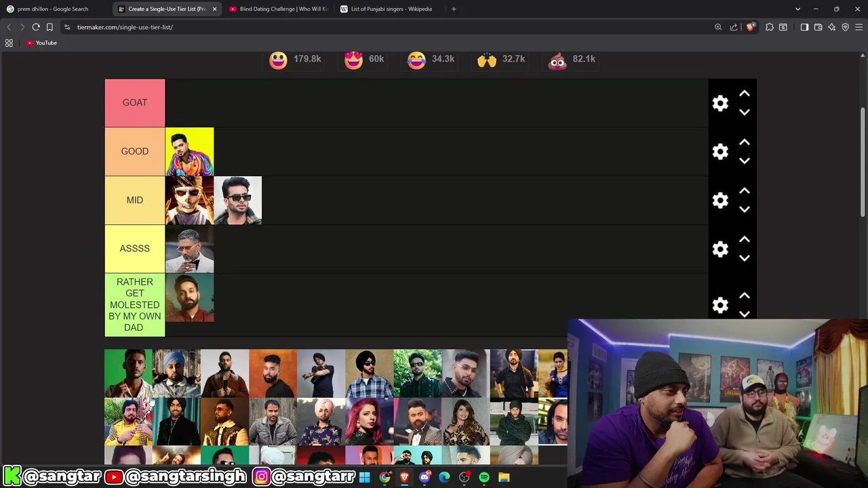This screenshot has width=868, height=488.
Task: Select the singer image in GOOD tier
Action: coord(189,151)
